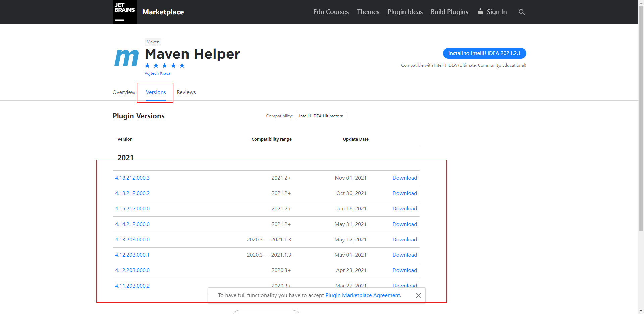
Task: Navigate to Plugin Ideas in the header
Action: click(405, 12)
